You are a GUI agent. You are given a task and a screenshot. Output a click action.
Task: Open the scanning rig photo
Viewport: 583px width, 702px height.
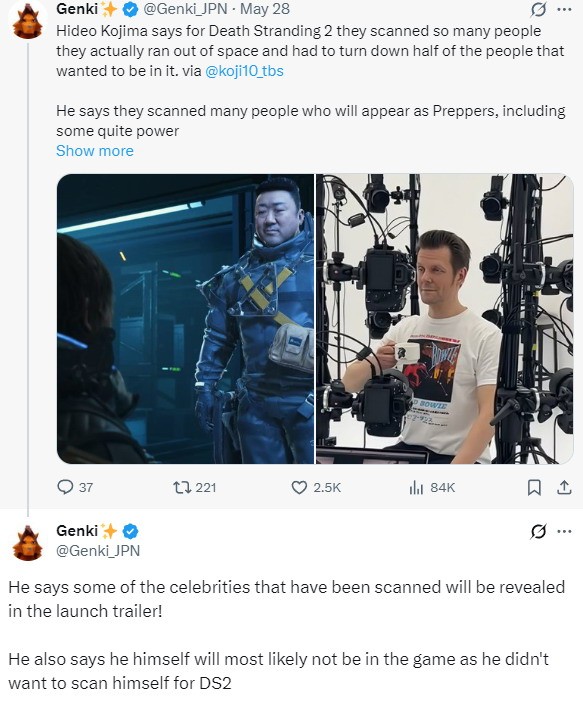click(x=445, y=319)
